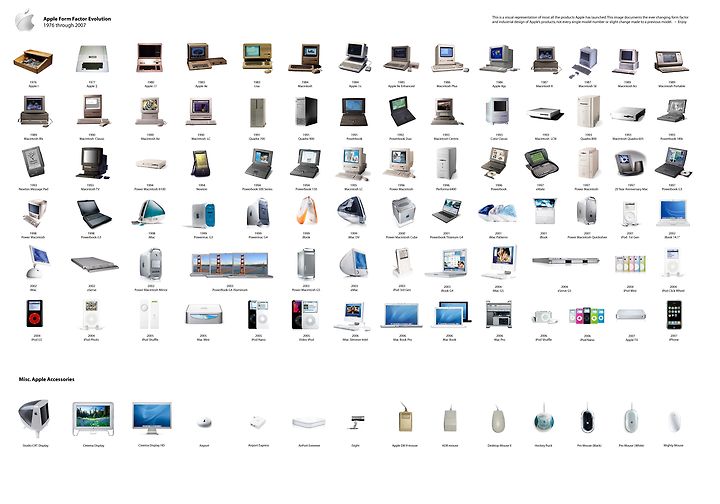Select the teal 1998 iMac image
This screenshot has width=720, height=504.
tap(149, 213)
